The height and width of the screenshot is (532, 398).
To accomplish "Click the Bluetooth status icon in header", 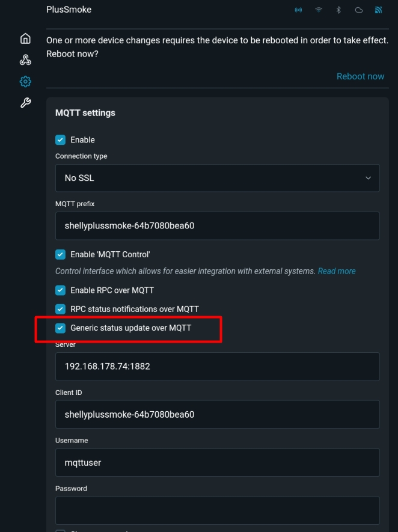I will tap(338, 10).
